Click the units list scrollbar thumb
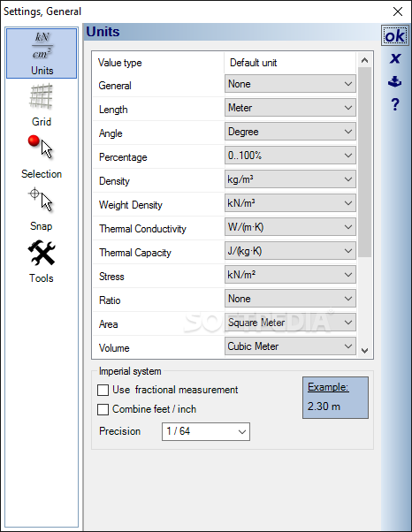The width and height of the screenshot is (412, 532). click(x=365, y=163)
